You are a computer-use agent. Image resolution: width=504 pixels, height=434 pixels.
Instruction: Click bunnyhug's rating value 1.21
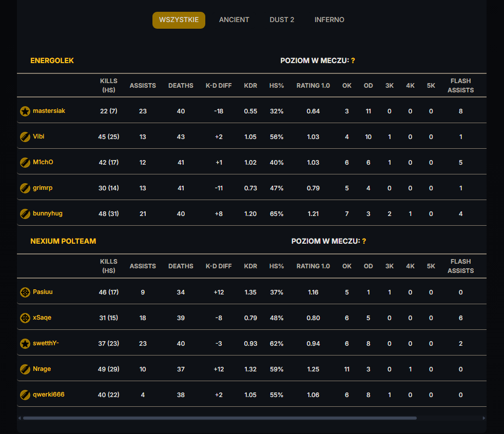pyautogui.click(x=313, y=214)
